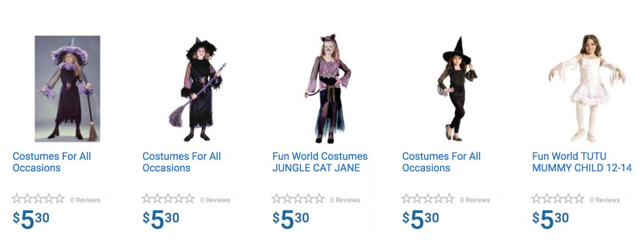This screenshot has height=250, width=644.
Task: Open the Jungle Cat Jane costume photo
Action: pyautogui.click(x=327, y=88)
